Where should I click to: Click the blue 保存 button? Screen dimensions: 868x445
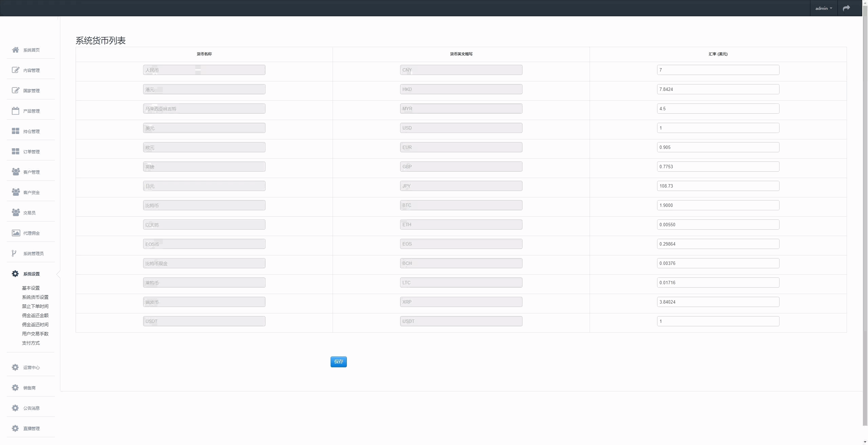338,362
